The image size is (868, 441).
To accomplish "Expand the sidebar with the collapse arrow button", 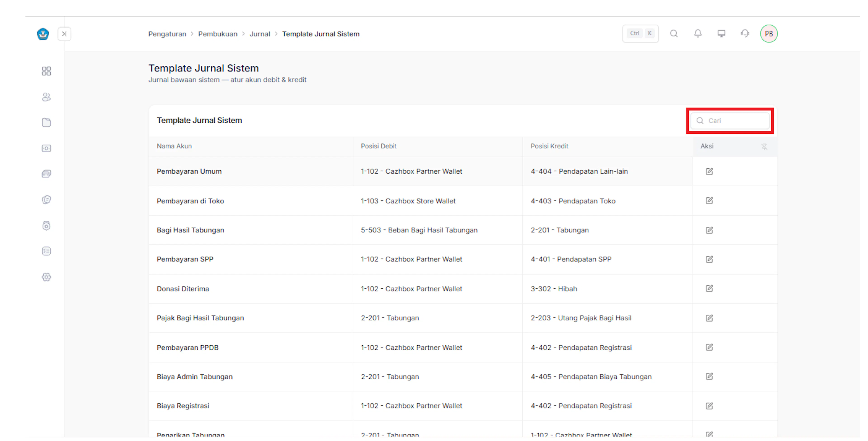I will pos(64,34).
